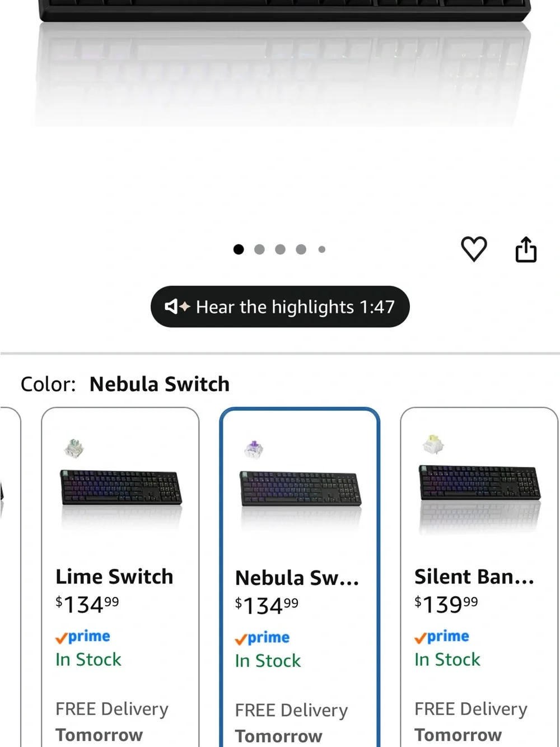Tap the speaker sparkle icon
This screenshot has height=747, width=560.
[178, 307]
